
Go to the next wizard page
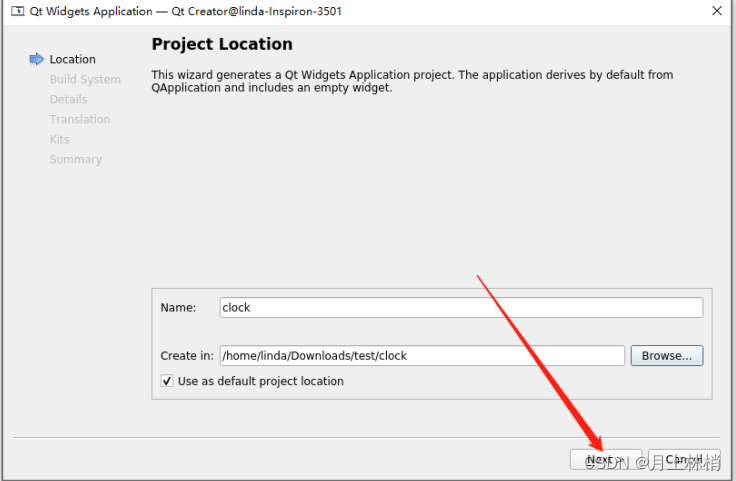(x=606, y=459)
